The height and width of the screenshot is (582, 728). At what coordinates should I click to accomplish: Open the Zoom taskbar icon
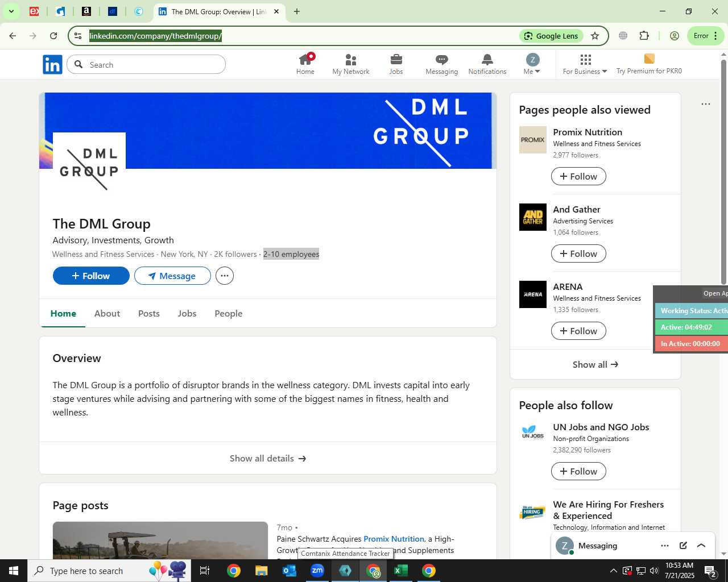317,571
